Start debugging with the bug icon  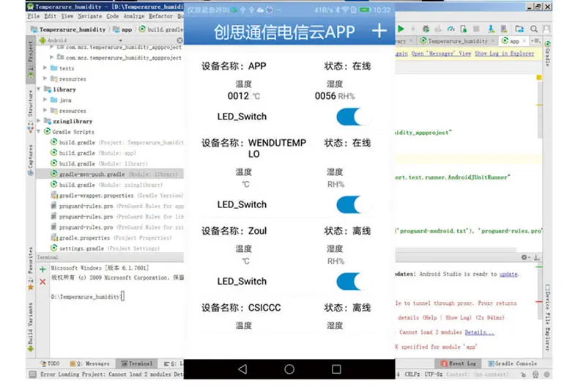pyautogui.click(x=426, y=29)
